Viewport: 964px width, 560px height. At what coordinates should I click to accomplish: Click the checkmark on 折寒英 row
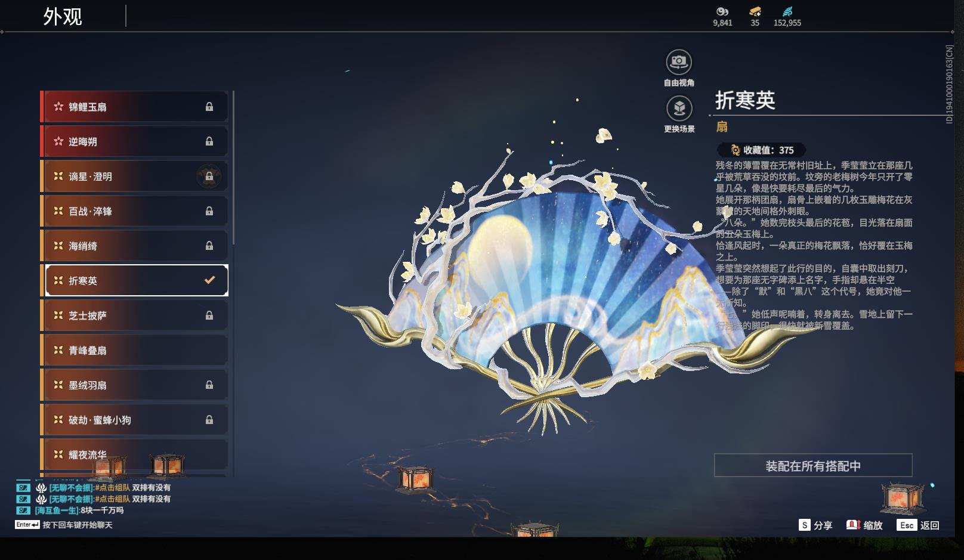coord(209,280)
